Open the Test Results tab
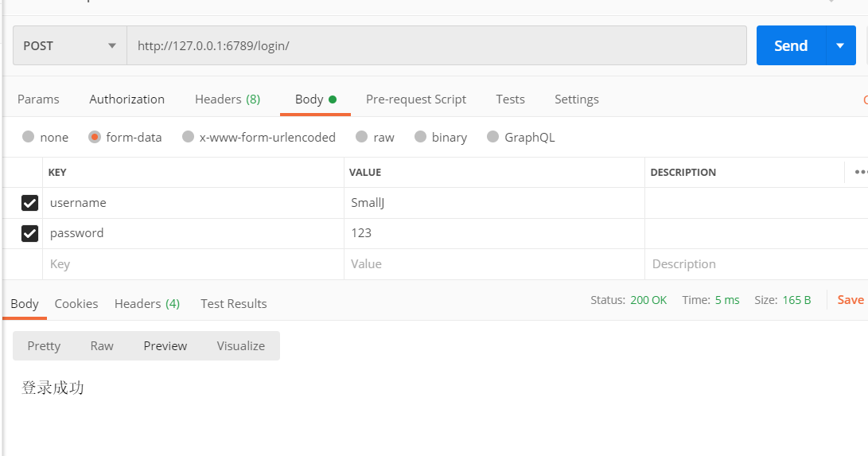 click(234, 304)
